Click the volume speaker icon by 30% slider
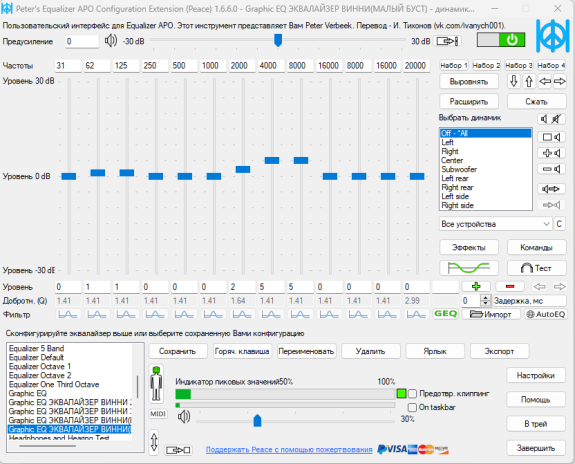This screenshot has width=575, height=464. 184,417
